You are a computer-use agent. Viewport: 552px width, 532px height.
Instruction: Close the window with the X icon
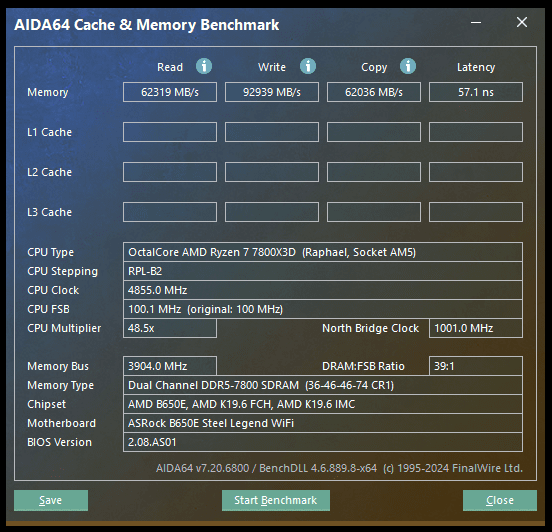click(522, 22)
